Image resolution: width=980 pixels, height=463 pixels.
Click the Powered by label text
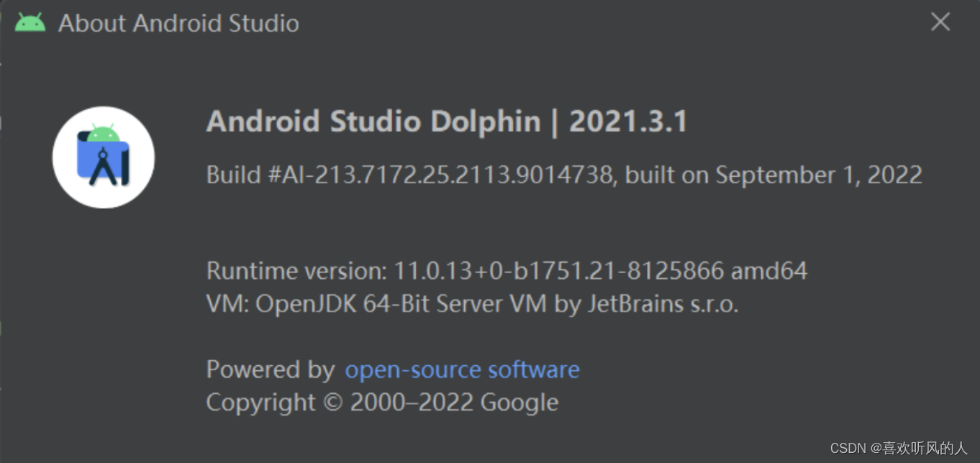[x=272, y=369]
